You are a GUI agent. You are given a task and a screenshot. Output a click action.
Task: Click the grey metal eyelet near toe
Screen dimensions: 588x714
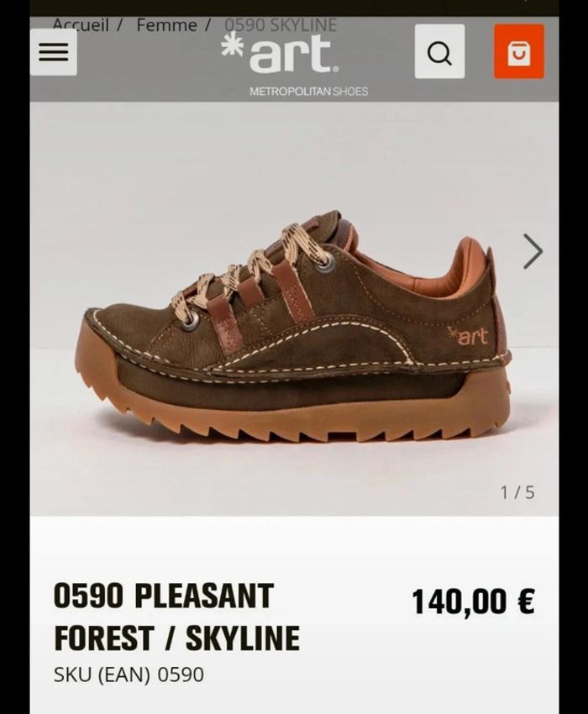pos(191,319)
